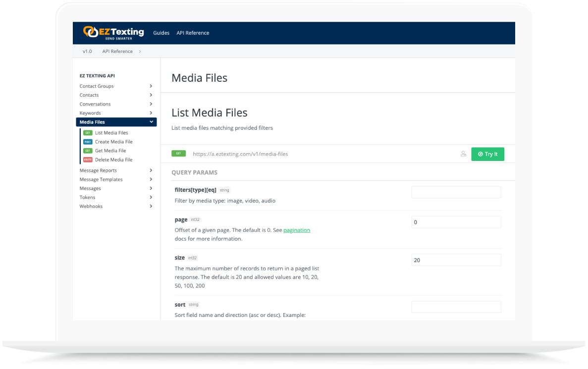
Task: Click the Media Files page title
Action: 200,78
